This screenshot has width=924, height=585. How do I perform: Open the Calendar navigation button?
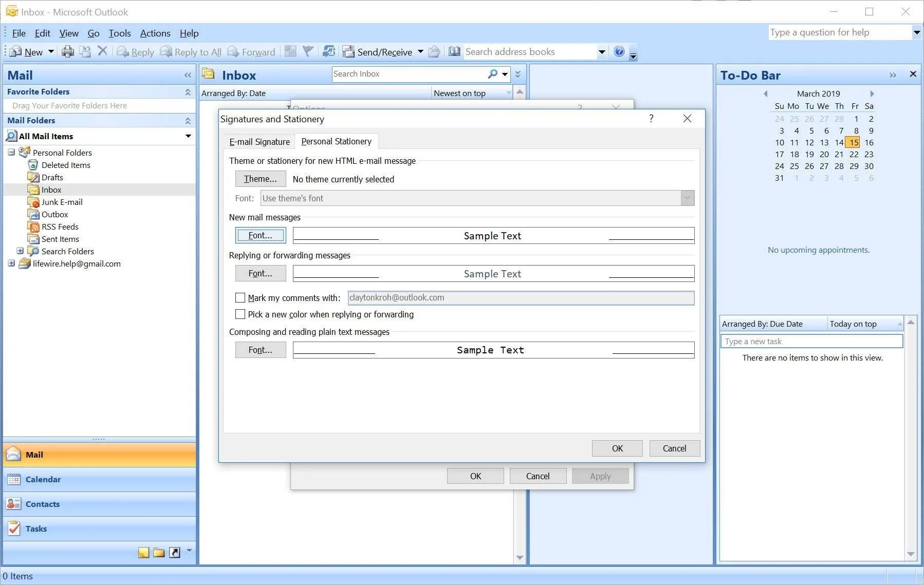(x=99, y=480)
